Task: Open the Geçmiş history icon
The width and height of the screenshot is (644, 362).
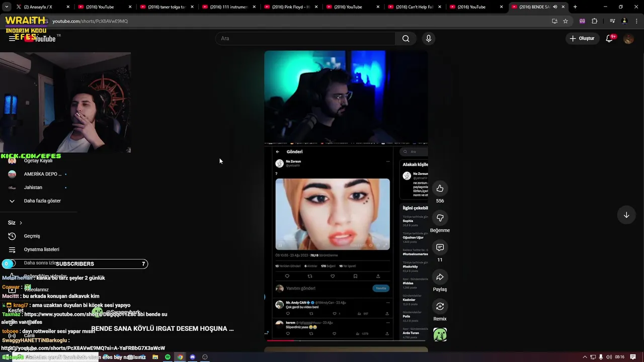Action: (12, 236)
